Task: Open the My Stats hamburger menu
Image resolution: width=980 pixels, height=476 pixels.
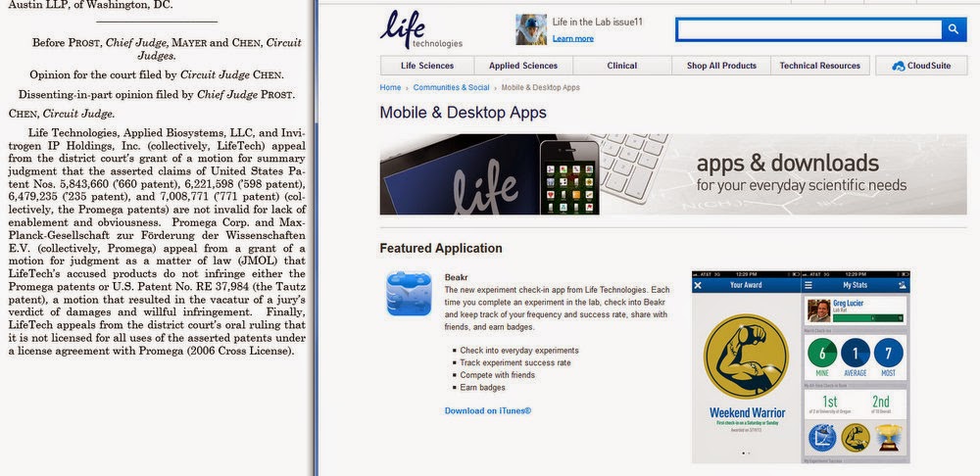Action: pos(808,285)
